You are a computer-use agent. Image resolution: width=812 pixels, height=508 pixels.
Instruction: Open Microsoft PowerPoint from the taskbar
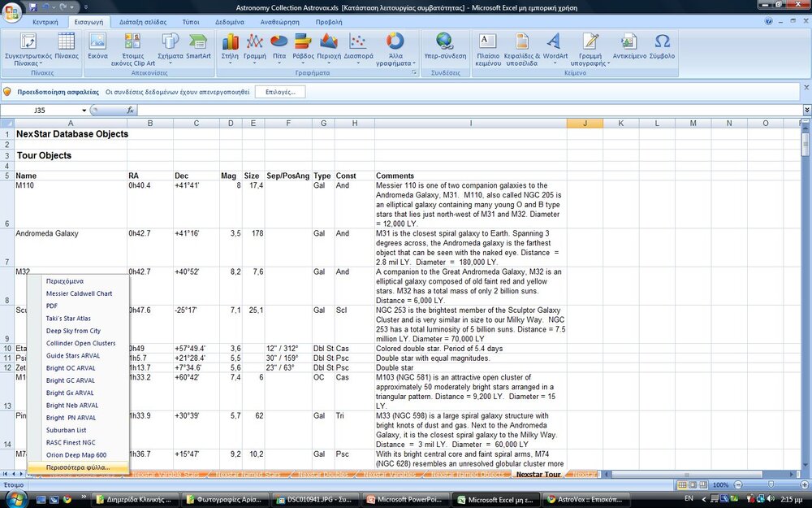pyautogui.click(x=406, y=499)
